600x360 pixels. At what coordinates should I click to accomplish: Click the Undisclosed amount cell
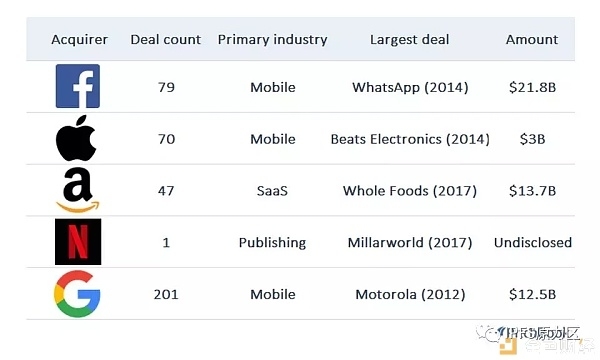pyautogui.click(x=533, y=243)
